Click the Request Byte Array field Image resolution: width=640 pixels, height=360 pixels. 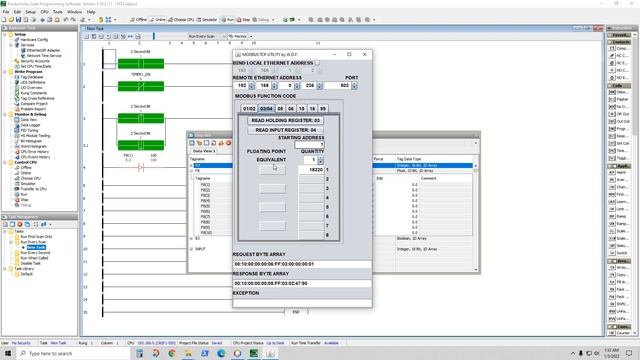tap(302, 264)
